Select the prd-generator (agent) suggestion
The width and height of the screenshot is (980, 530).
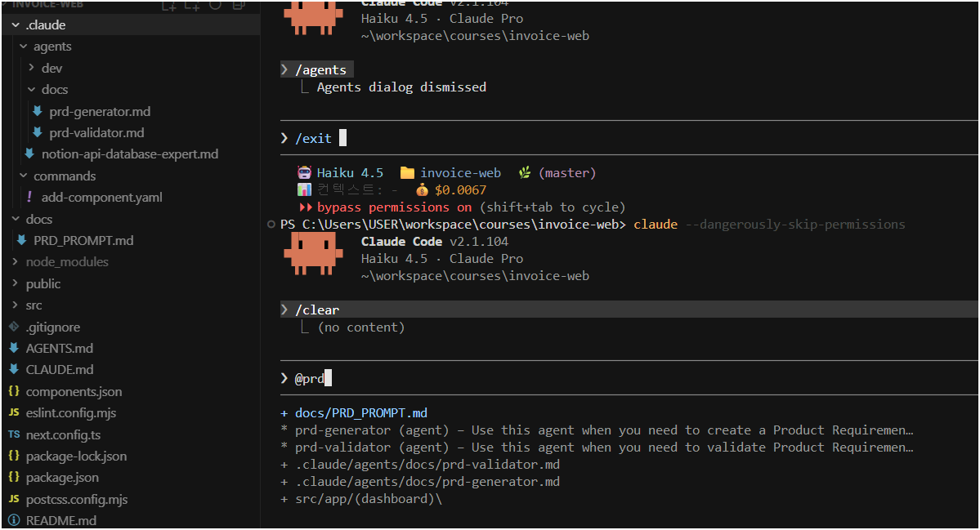pyautogui.click(x=597, y=430)
